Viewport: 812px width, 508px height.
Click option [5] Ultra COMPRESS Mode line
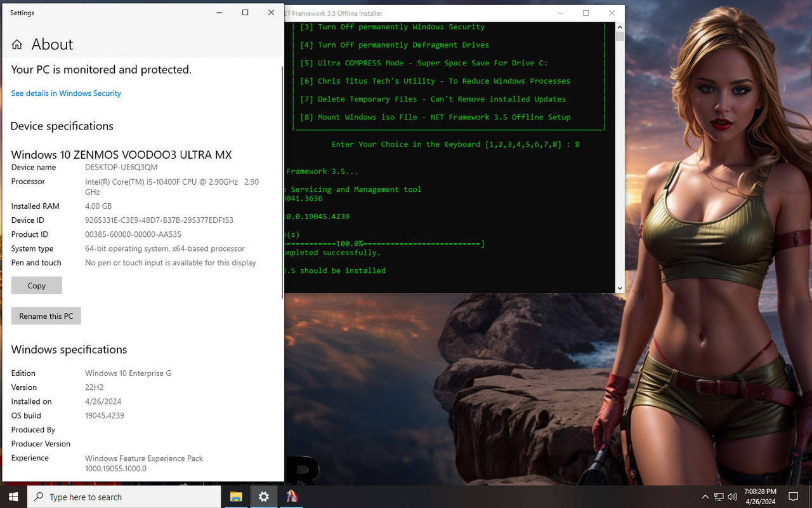coord(424,63)
